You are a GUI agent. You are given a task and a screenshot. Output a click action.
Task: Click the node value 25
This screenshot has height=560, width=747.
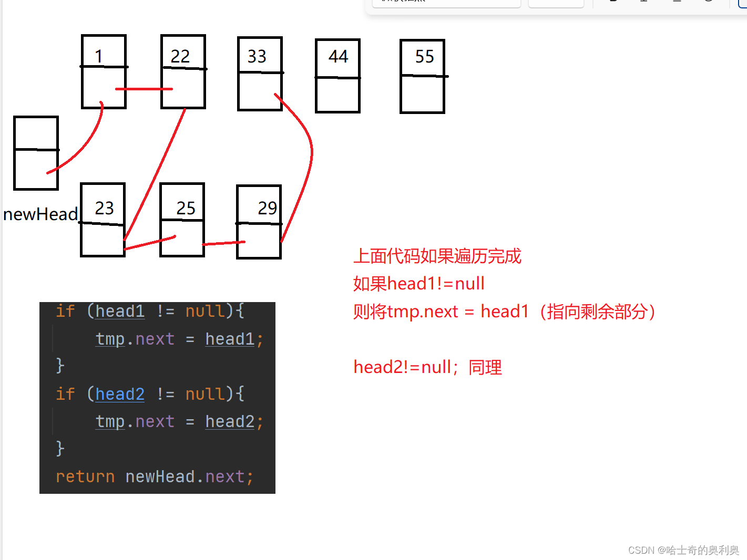point(186,208)
